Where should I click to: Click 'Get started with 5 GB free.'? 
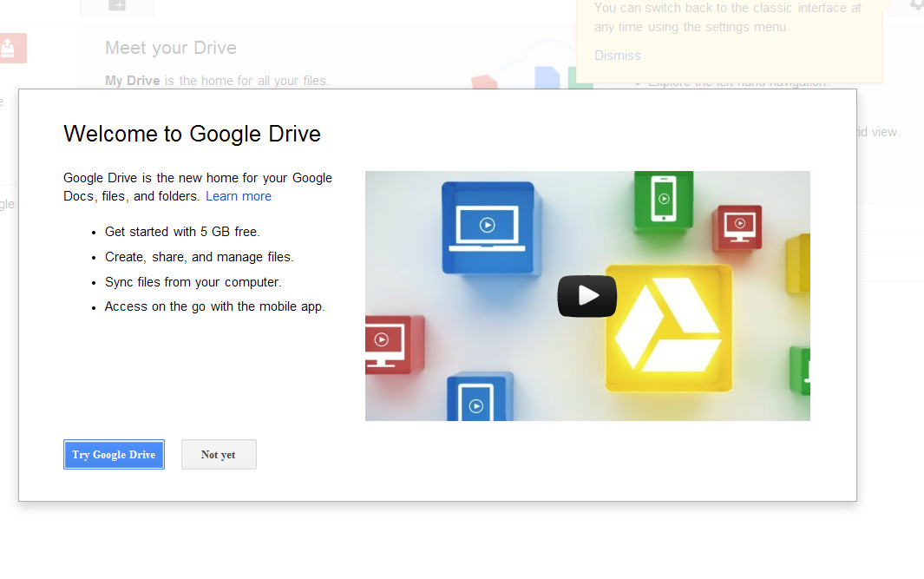tap(182, 232)
